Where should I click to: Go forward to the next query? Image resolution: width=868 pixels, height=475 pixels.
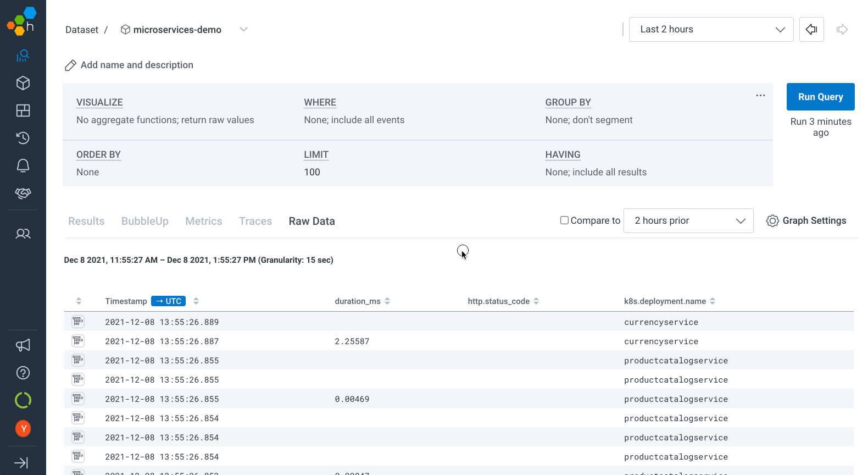click(x=842, y=29)
